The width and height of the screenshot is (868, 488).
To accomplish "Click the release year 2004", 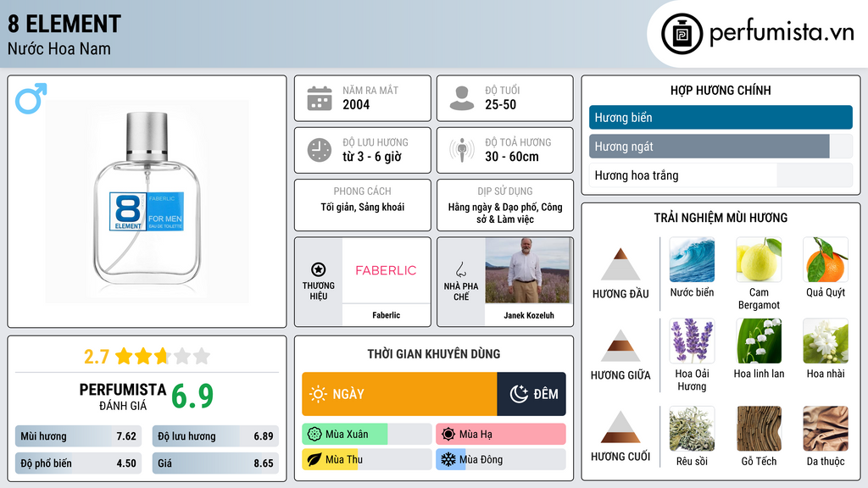I will [356, 104].
